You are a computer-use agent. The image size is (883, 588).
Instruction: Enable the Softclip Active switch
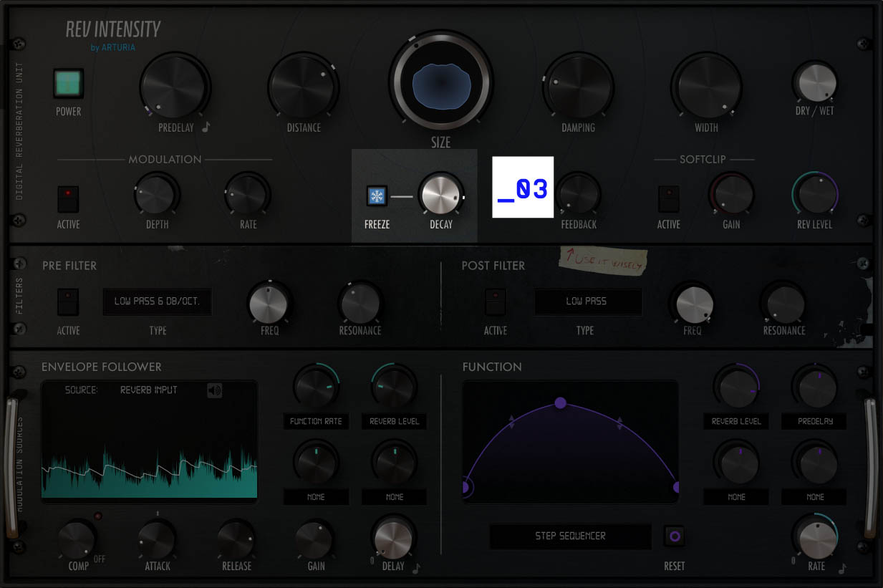(x=669, y=198)
